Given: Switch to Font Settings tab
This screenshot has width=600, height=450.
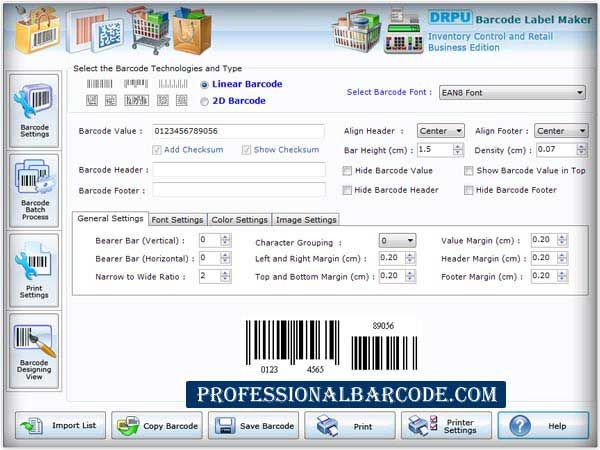Looking at the screenshot, I should tap(177, 220).
